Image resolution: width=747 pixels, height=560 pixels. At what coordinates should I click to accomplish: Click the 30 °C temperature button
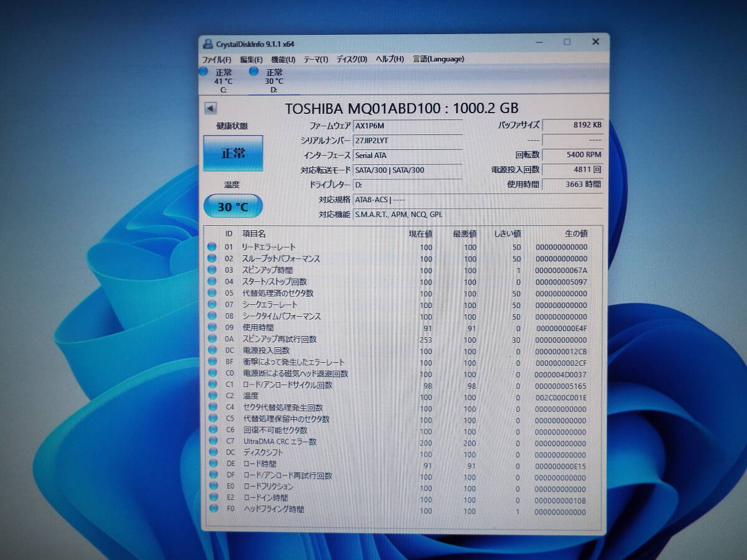pyautogui.click(x=233, y=207)
